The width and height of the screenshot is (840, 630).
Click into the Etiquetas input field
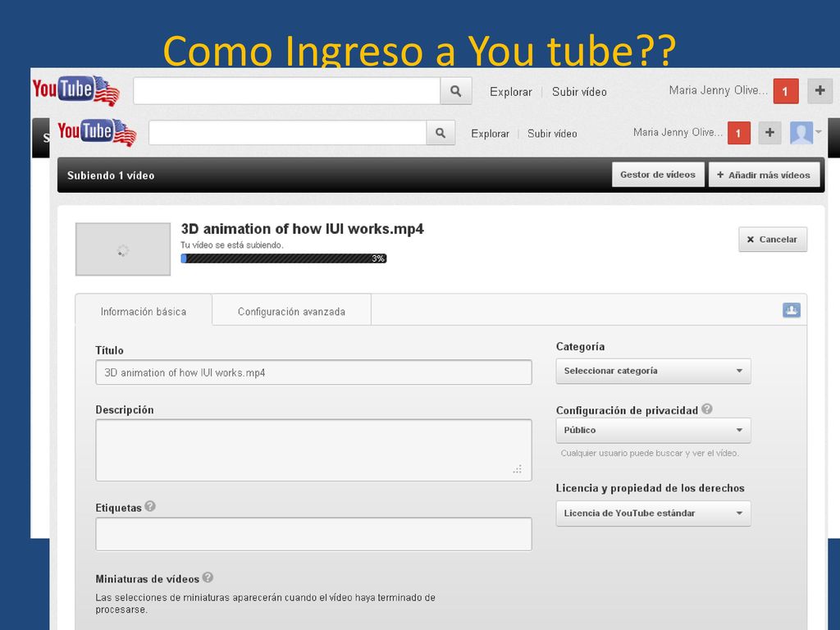coord(313,533)
